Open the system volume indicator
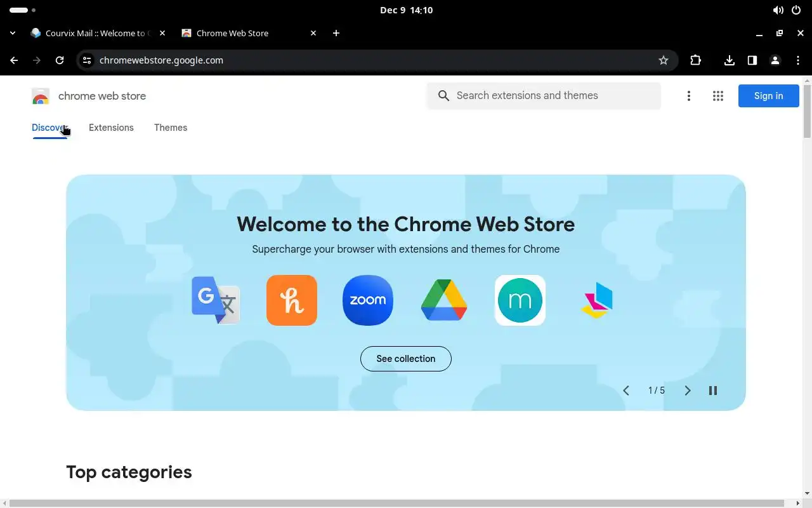 (778, 10)
